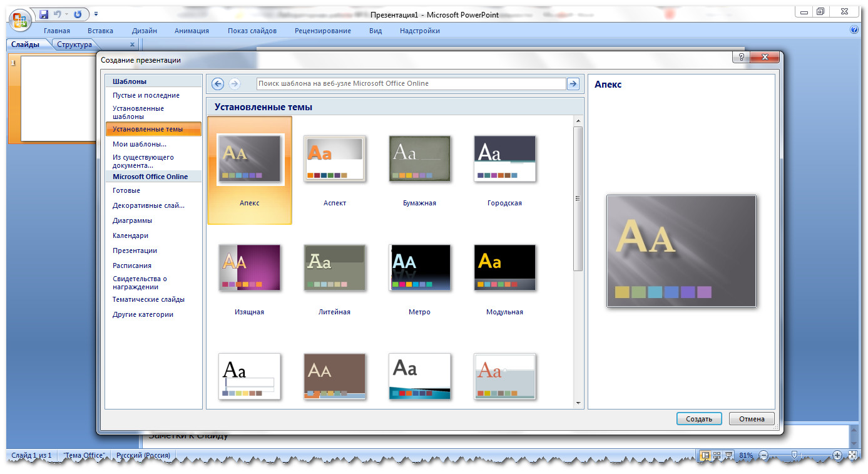
Task: Open Расписания online category
Action: click(x=132, y=265)
